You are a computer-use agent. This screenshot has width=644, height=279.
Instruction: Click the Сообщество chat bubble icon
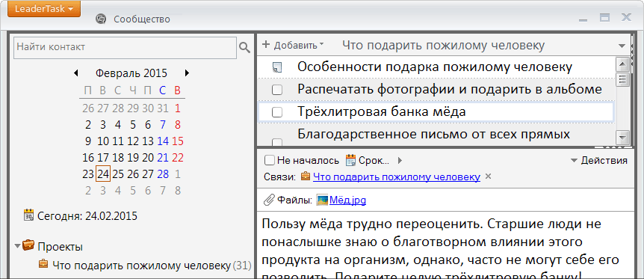point(101,19)
